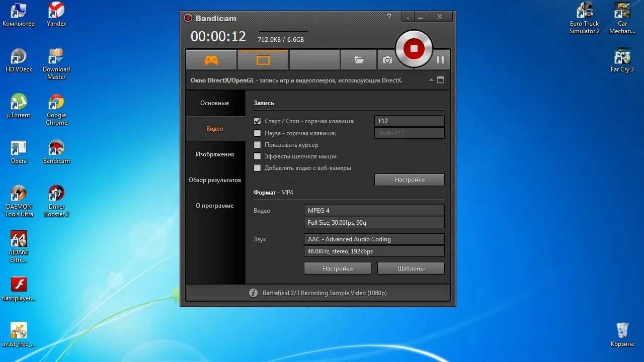The height and width of the screenshot is (362, 644).
Task: Open the Battlefield 2/3 Recording Sample Video link
Action: [x=325, y=293]
